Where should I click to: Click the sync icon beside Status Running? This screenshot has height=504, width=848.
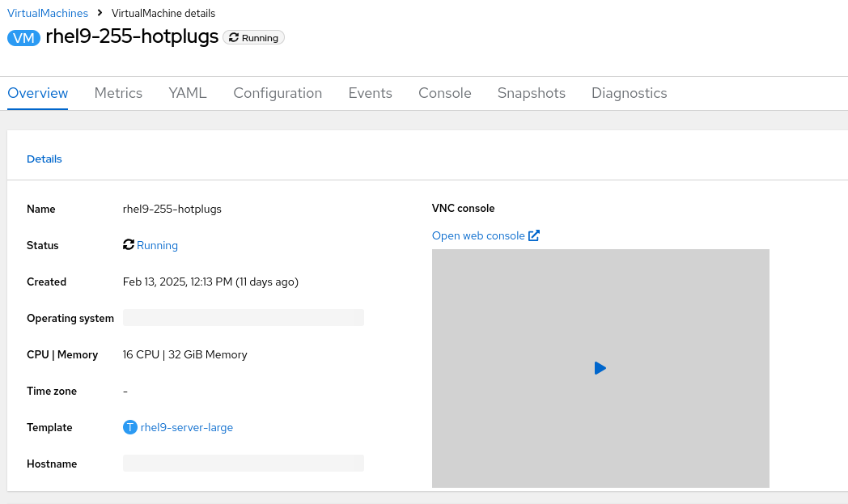point(129,245)
